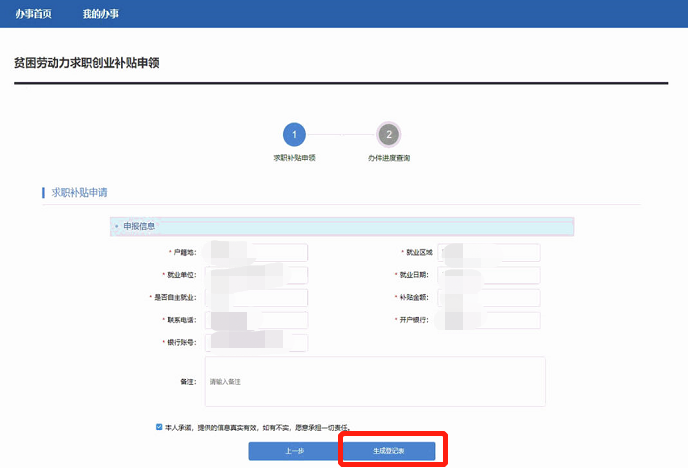Select the 是否自主就业 field

coord(256,298)
